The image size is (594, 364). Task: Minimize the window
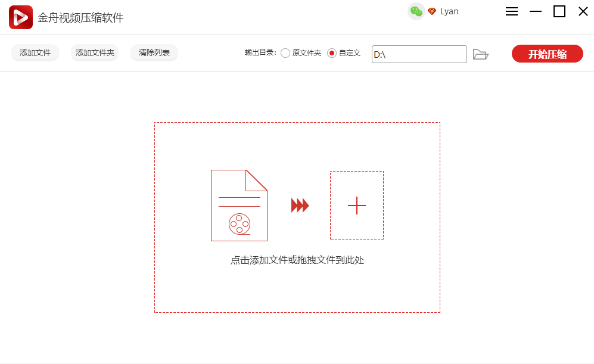point(535,11)
